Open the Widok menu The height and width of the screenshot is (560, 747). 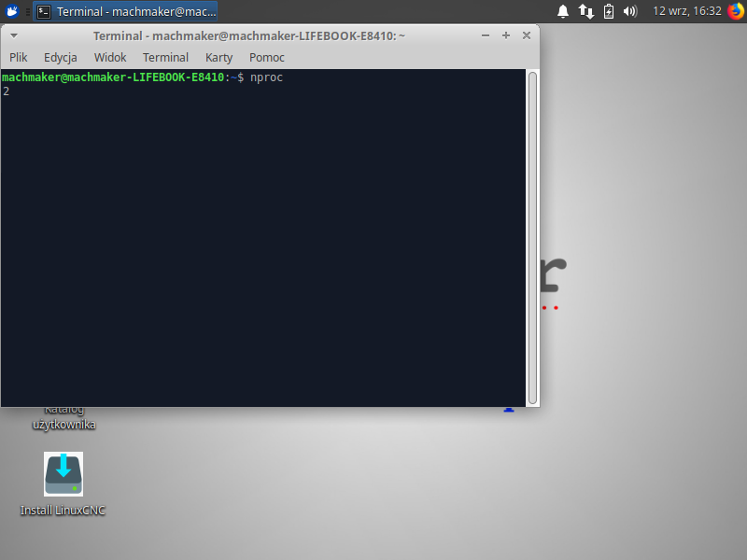coord(110,57)
